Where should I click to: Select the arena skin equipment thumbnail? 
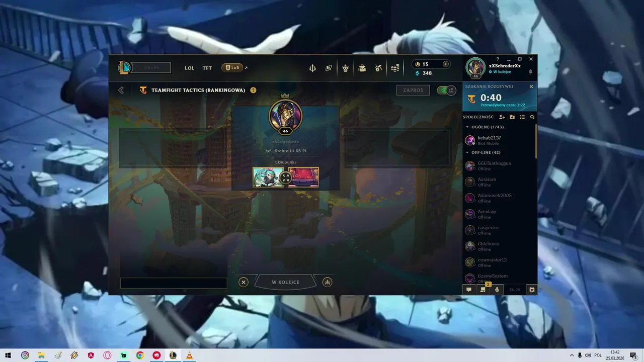tap(303, 177)
